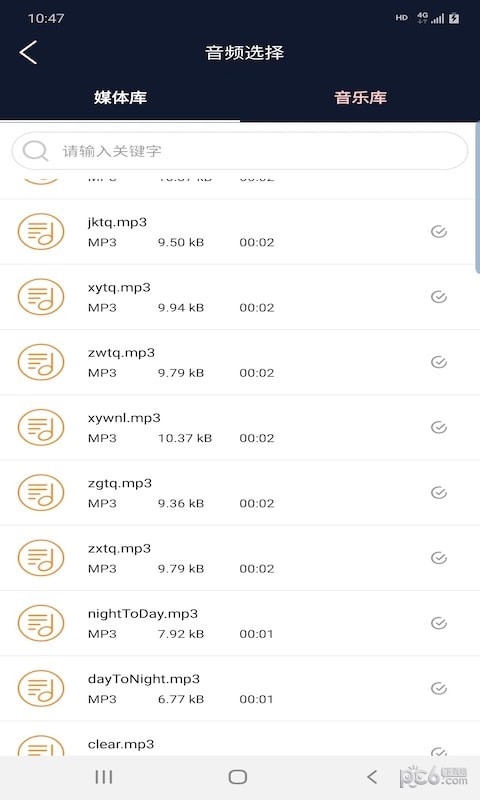Tap the Android recent apps button
This screenshot has height=800, width=480.
(104, 777)
